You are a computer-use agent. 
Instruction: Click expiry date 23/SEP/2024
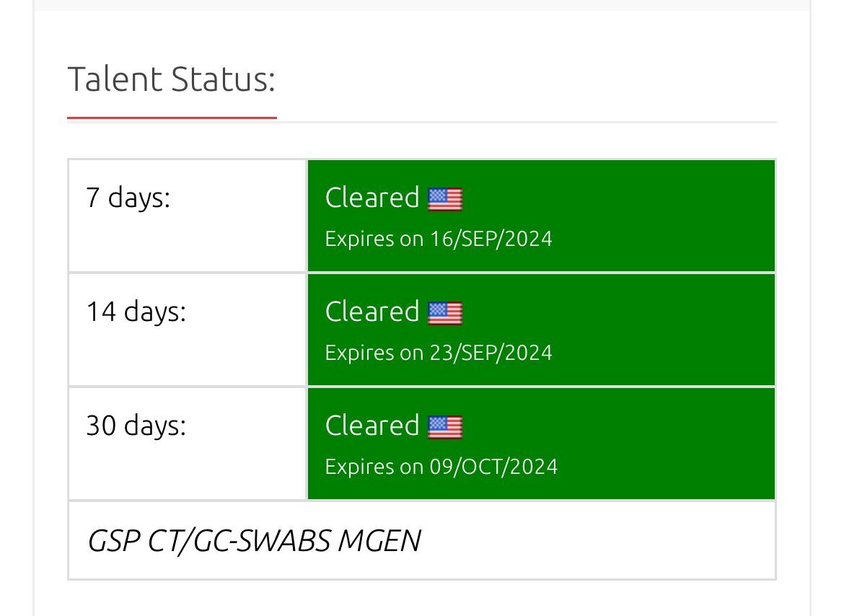pyautogui.click(x=490, y=353)
